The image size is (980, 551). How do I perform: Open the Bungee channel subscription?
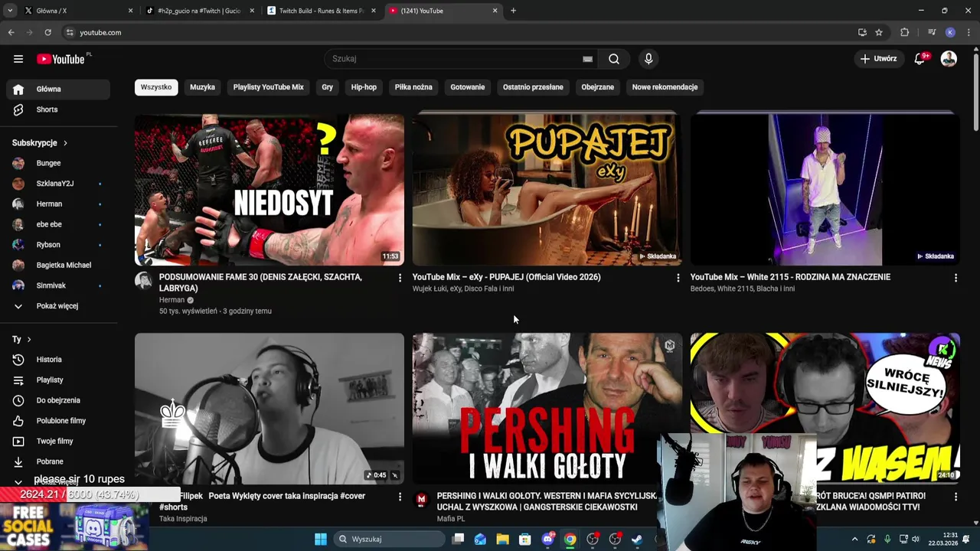pos(58,163)
